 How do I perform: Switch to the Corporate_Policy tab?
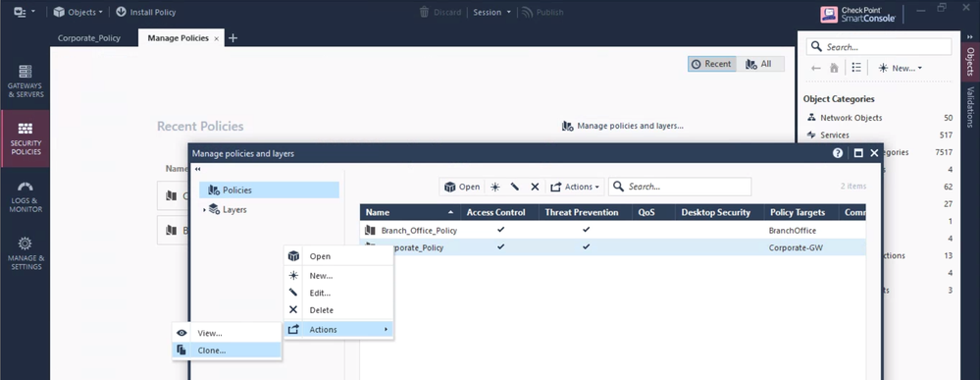coord(88,38)
